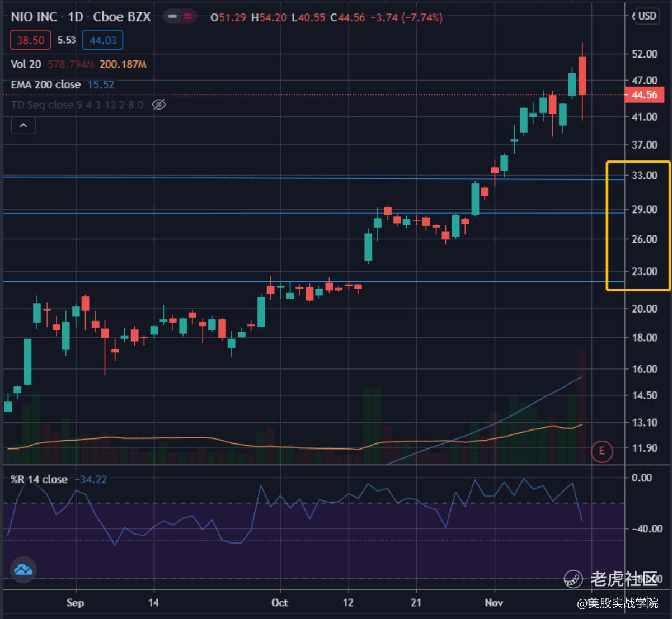The image size is (672, 619).
Task: Click the red 38.50 sell price button
Action: pos(31,40)
